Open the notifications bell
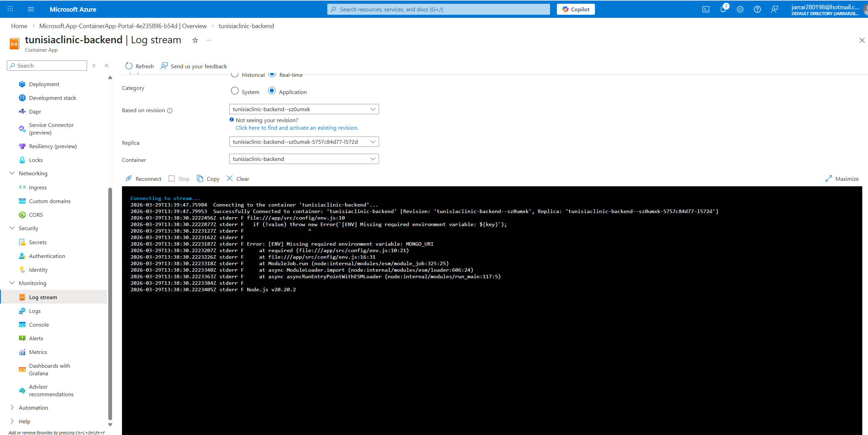Screen dimensions: 868x435 (x=723, y=9)
